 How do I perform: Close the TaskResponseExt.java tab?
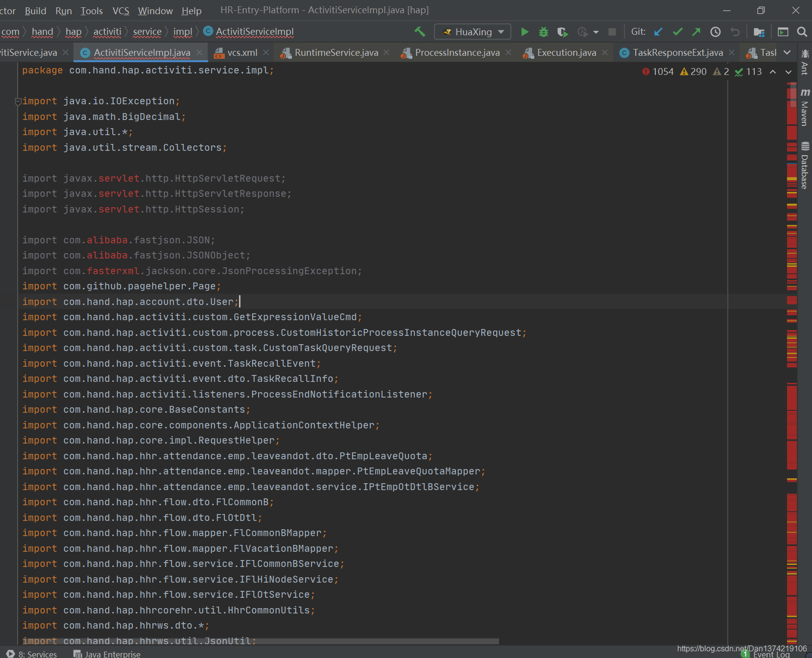click(x=732, y=52)
